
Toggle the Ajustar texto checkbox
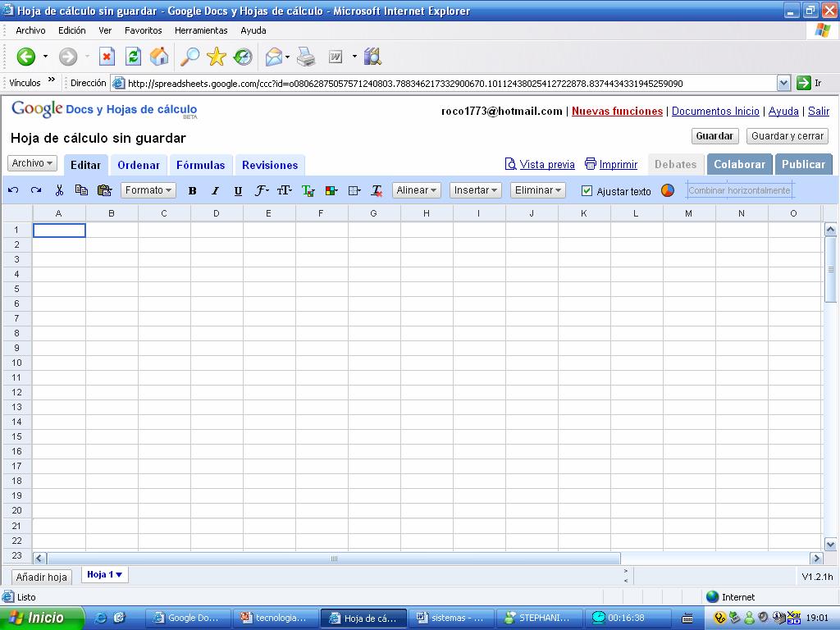[x=587, y=190]
